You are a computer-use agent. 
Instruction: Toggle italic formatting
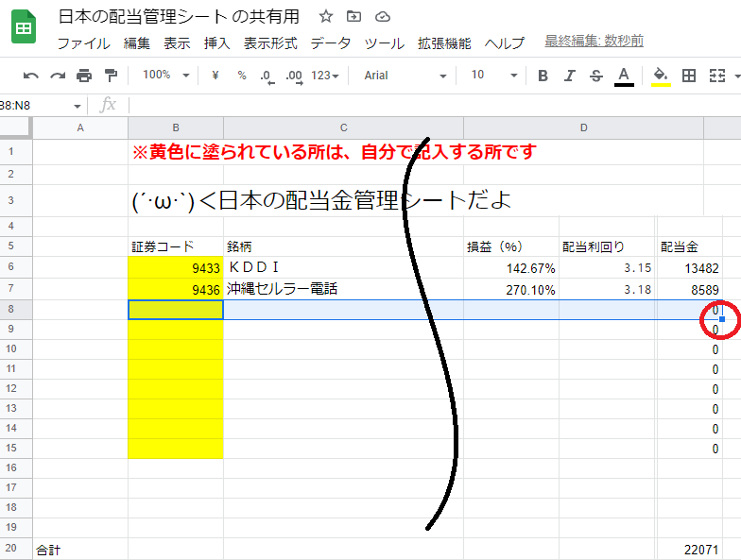pyautogui.click(x=569, y=76)
